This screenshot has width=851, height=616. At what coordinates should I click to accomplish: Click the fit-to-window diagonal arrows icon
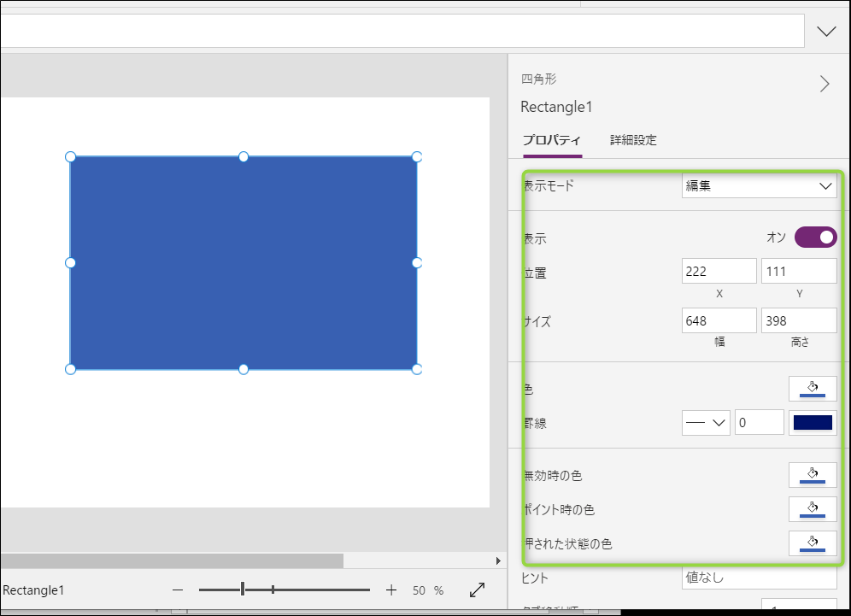point(477,590)
